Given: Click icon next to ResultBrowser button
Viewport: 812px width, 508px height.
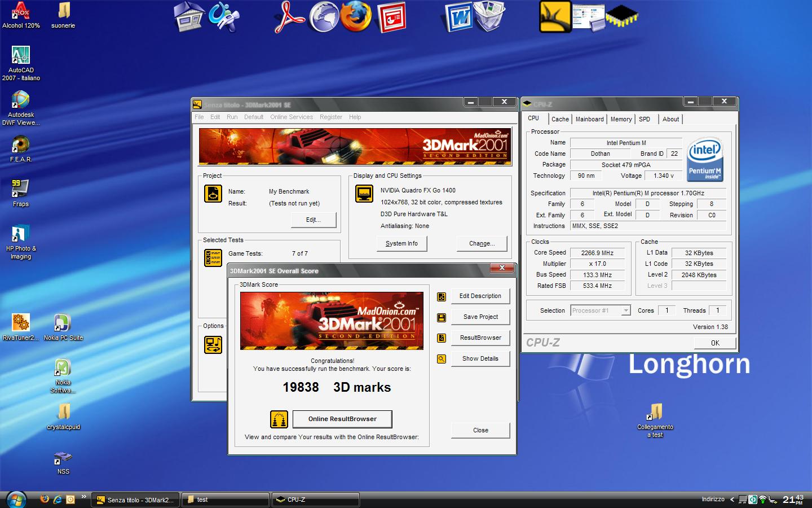Looking at the screenshot, I should [442, 338].
